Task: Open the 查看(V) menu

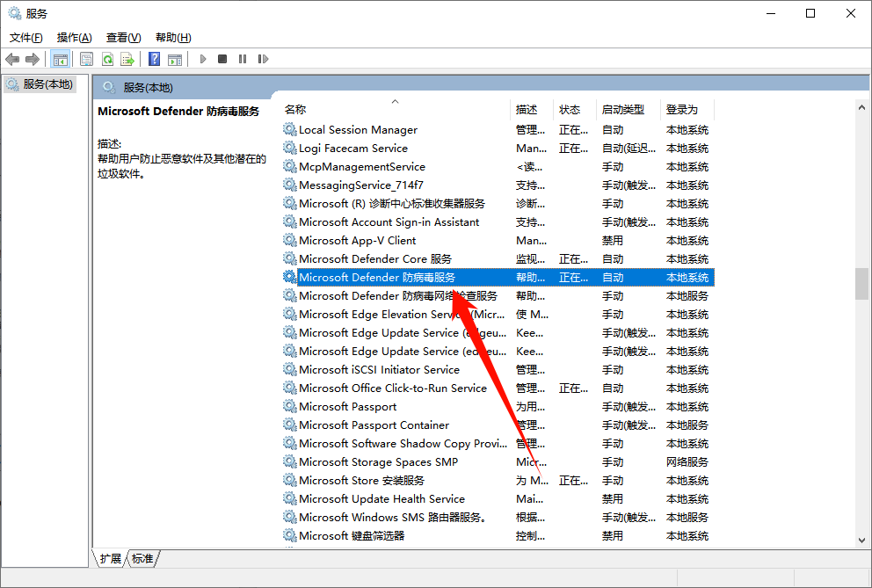Action: click(123, 37)
